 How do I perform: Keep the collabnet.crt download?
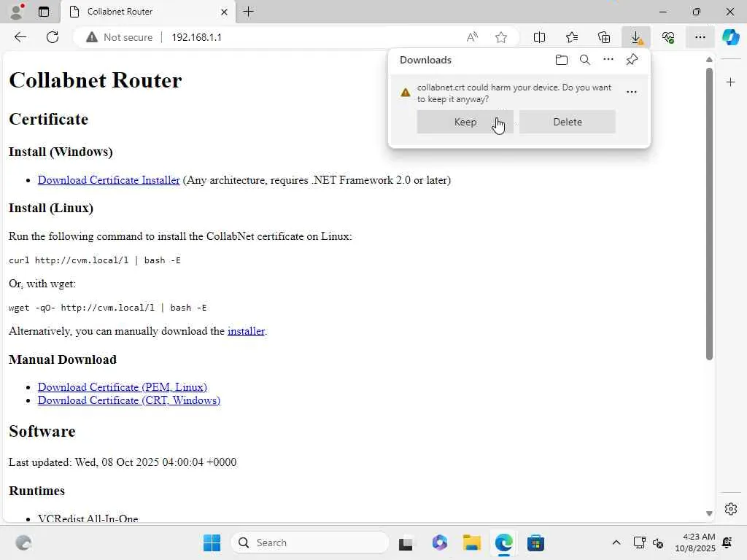[465, 122]
